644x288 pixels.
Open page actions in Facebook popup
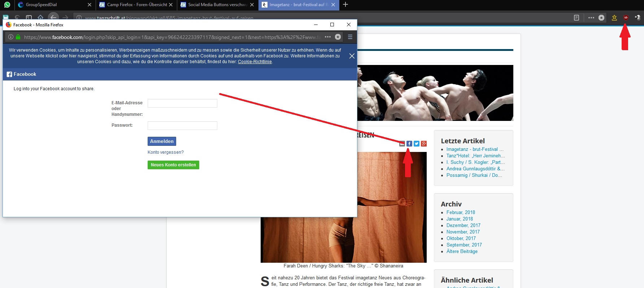[x=328, y=37]
